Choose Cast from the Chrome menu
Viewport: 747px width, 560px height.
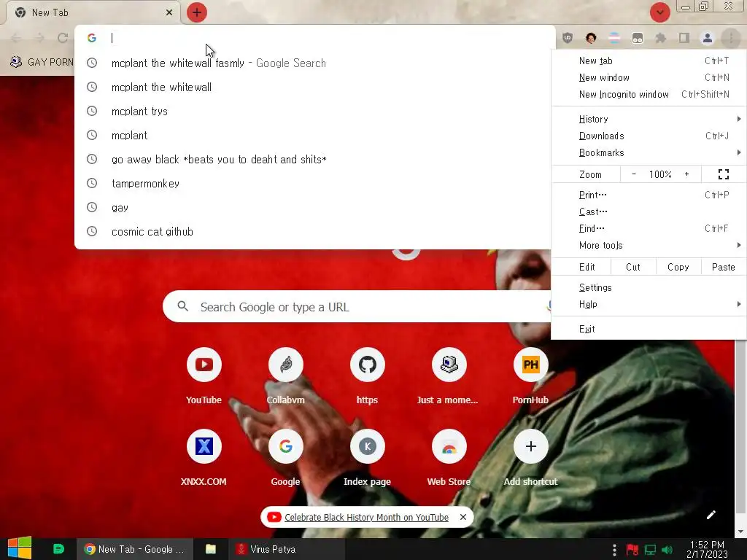(x=649, y=211)
